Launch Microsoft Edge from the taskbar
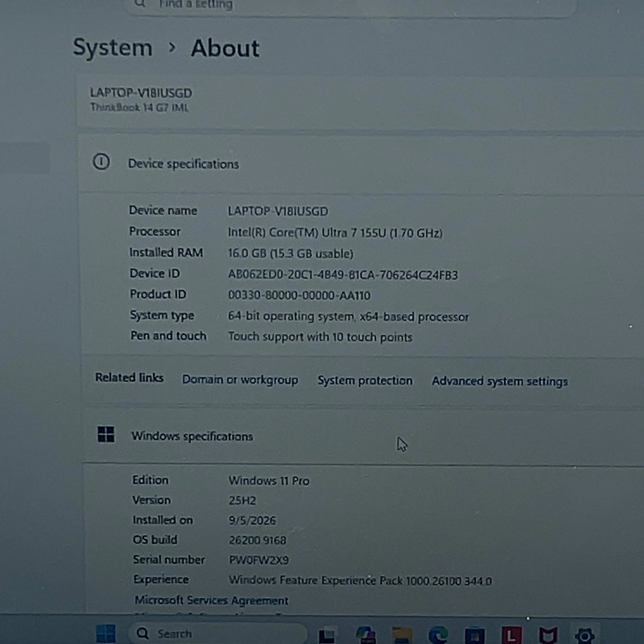Viewport: 644px width, 644px height. [438, 635]
